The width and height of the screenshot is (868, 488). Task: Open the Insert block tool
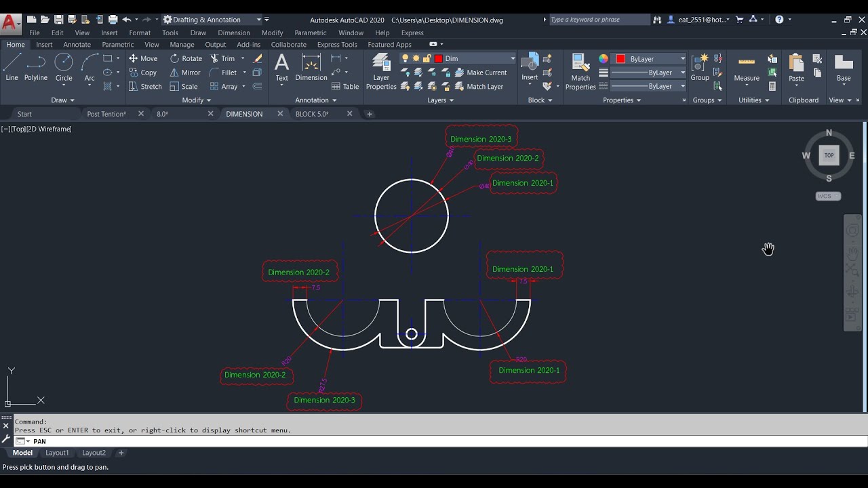tap(530, 68)
